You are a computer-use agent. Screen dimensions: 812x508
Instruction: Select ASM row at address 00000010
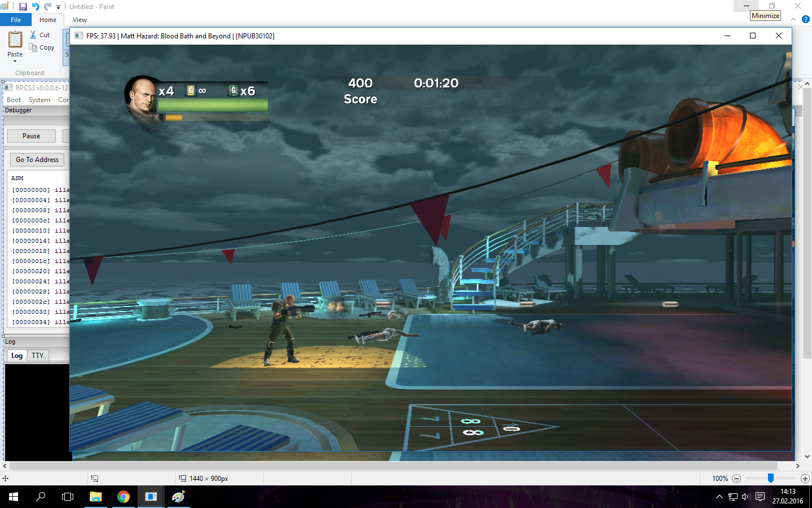coord(40,231)
